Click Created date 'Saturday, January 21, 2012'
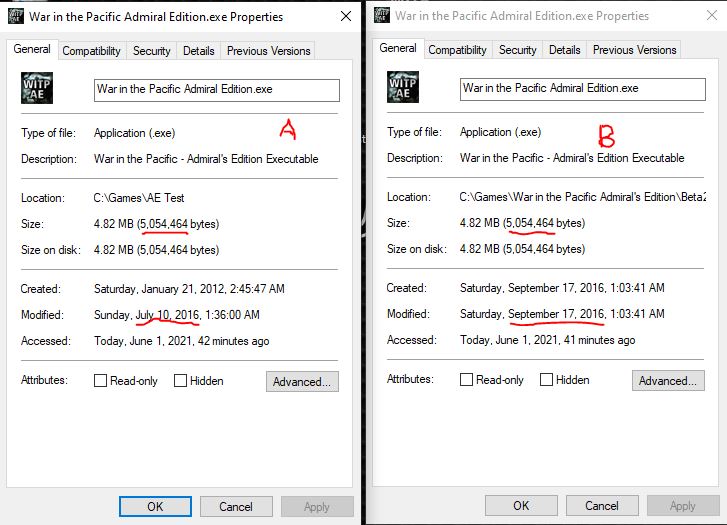 point(189,289)
